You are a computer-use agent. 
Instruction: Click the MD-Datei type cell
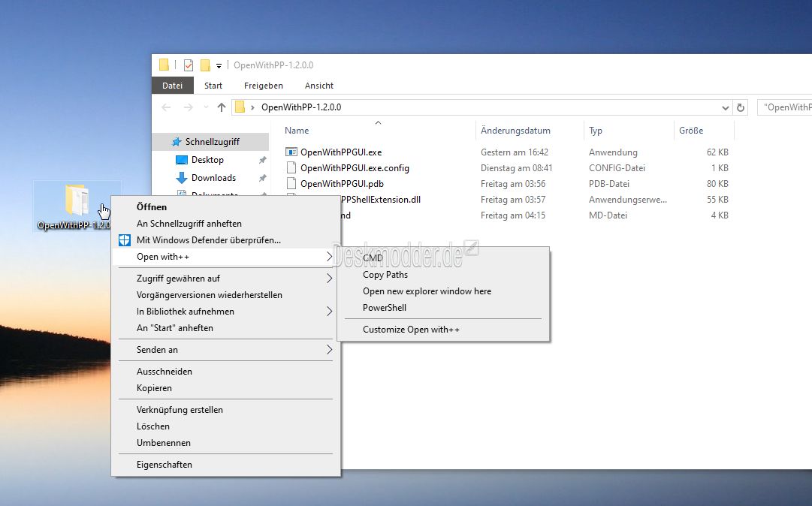608,215
